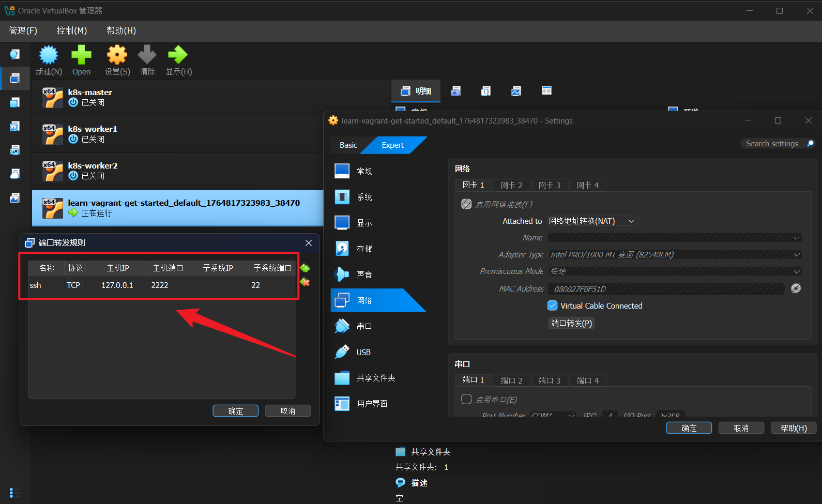The image size is (822, 504).
Task: Open USB settings category
Action: click(x=363, y=352)
